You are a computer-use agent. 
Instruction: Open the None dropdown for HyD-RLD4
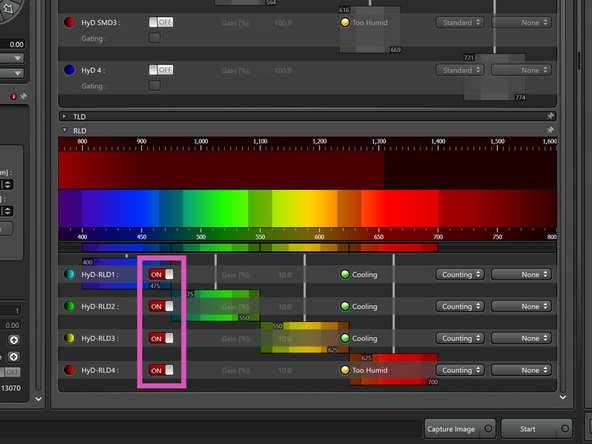click(521, 370)
